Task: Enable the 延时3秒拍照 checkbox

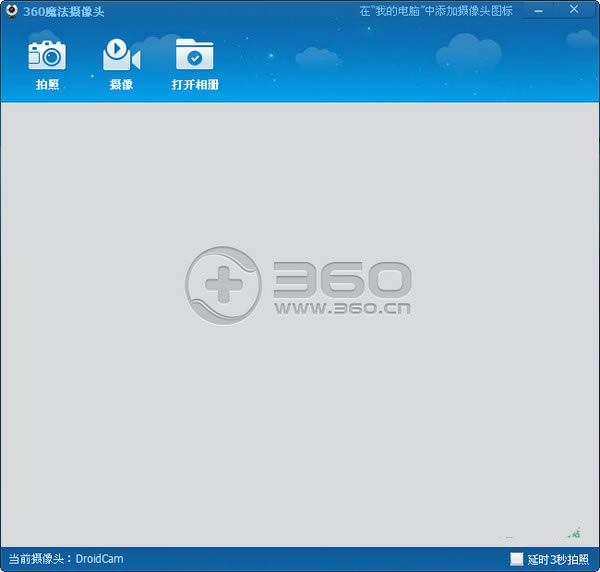Action: pos(517,559)
